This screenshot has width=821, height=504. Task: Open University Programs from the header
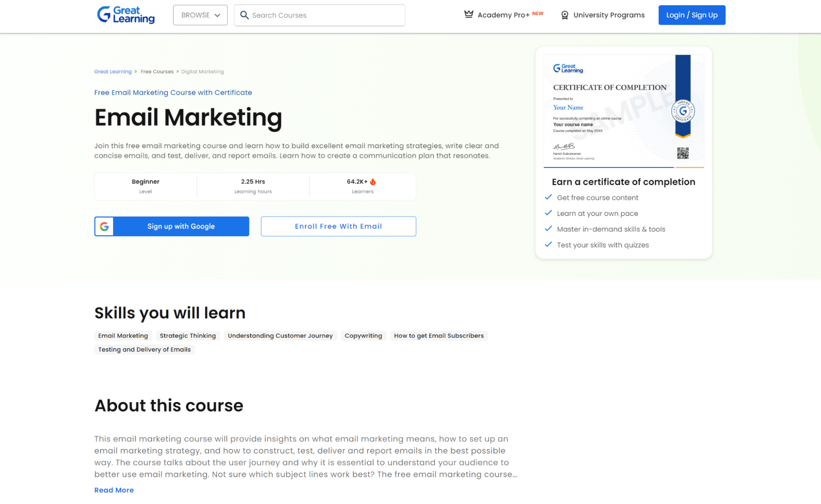(x=609, y=15)
